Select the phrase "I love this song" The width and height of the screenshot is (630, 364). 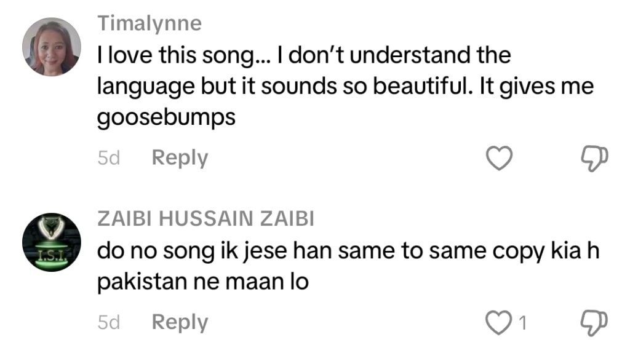173,57
